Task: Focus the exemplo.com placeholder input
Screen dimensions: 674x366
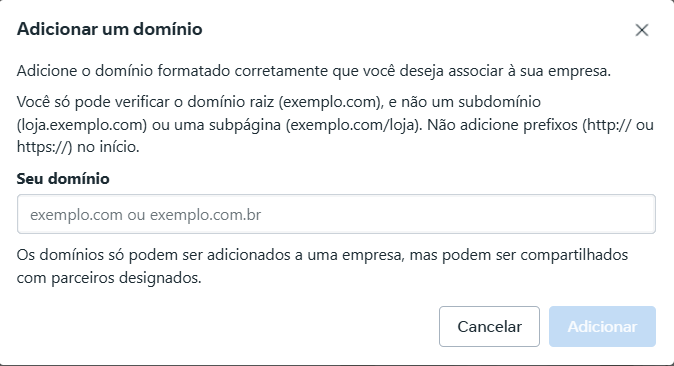Action: [x=336, y=214]
